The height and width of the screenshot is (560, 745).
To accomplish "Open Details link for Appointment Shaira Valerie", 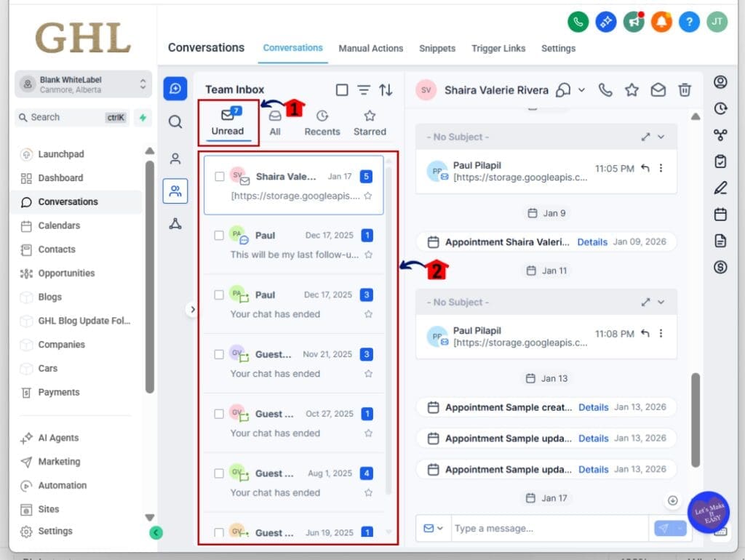I will click(592, 242).
